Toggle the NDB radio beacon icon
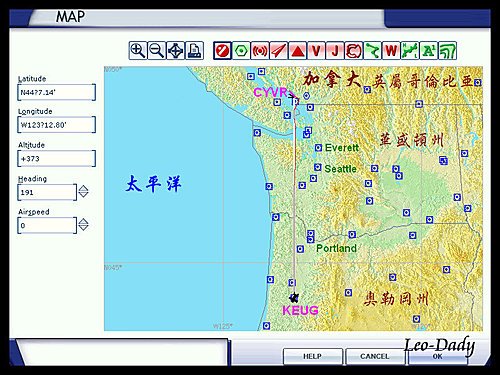Screen dimensions: 500x375 coord(260,51)
